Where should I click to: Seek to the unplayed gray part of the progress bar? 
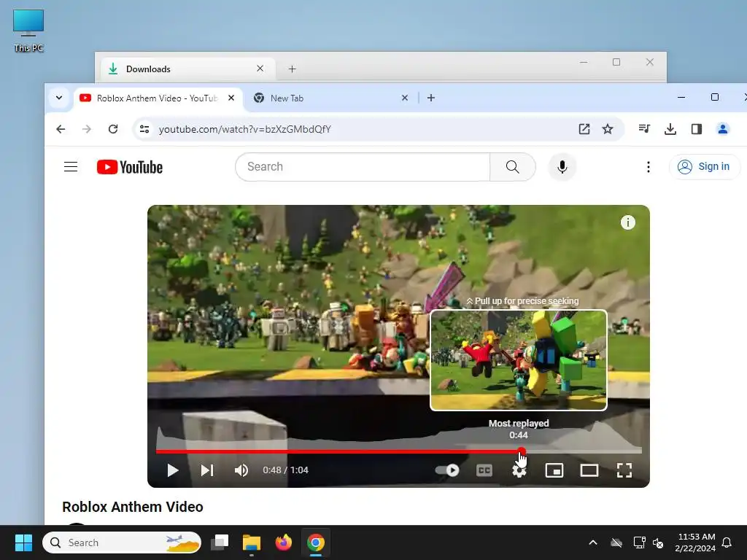point(584,451)
